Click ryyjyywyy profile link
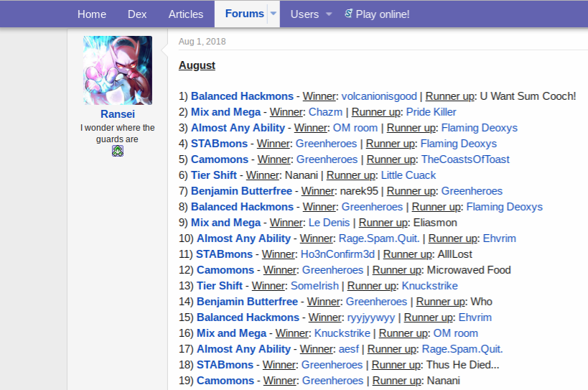The width and height of the screenshot is (588, 390). coord(371,317)
